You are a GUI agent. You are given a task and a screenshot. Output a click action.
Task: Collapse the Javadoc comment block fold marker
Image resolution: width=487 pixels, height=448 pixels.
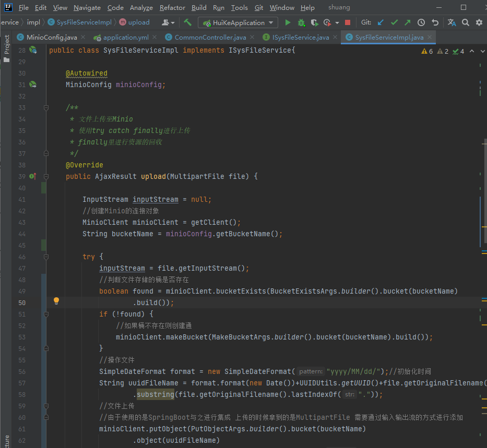pyautogui.click(x=46, y=108)
